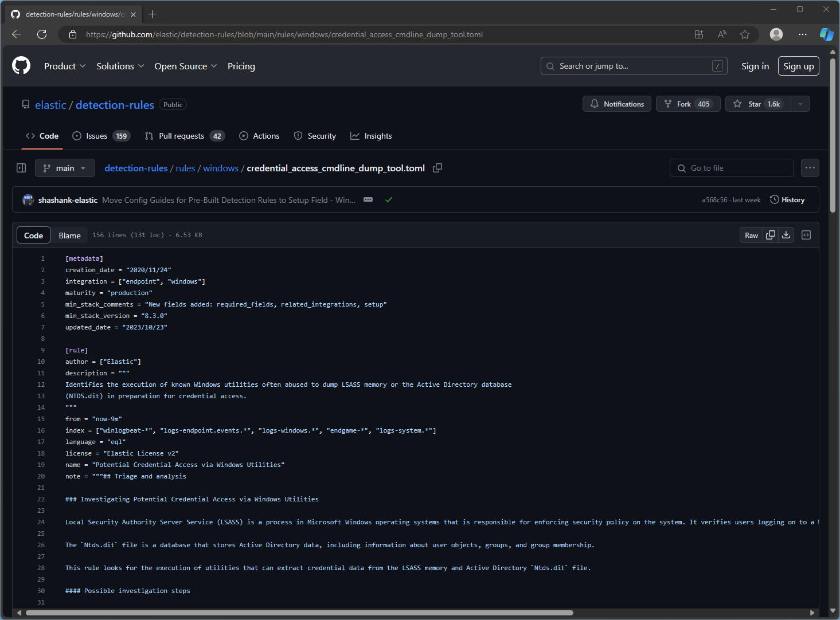Open the commit History
Image resolution: width=840 pixels, height=620 pixels.
pyautogui.click(x=787, y=200)
